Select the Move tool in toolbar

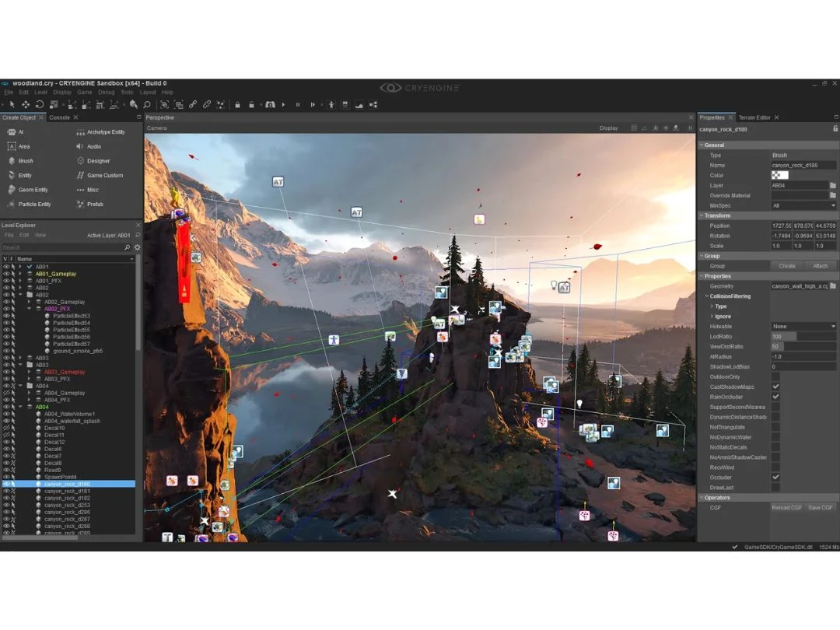pos(26,104)
